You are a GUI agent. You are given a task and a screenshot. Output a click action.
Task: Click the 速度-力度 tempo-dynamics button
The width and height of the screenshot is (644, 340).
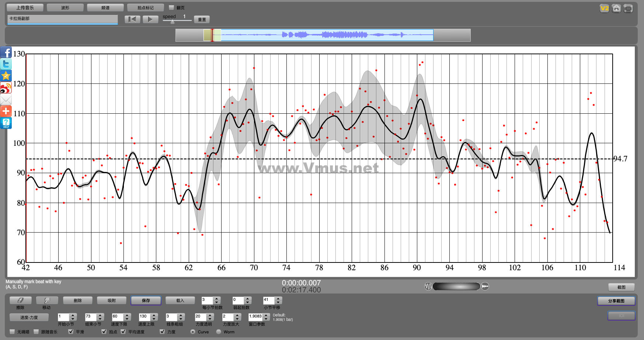click(x=29, y=317)
